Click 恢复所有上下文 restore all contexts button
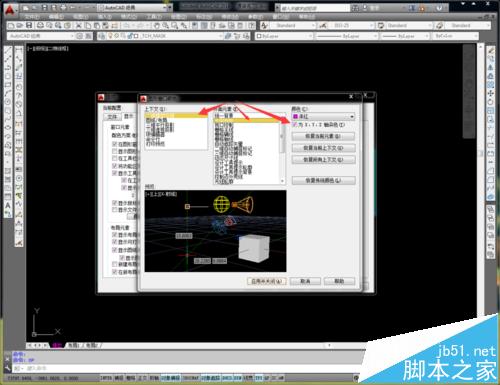500x385 pixels. (323, 160)
